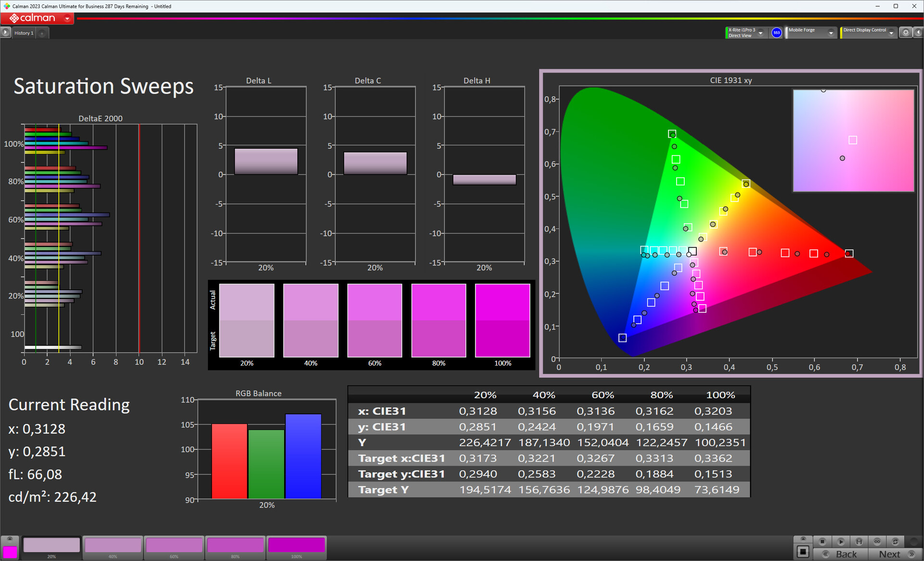Image resolution: width=924 pixels, height=561 pixels.
Task: Click the Target Y value 73,6149
Action: click(x=717, y=489)
